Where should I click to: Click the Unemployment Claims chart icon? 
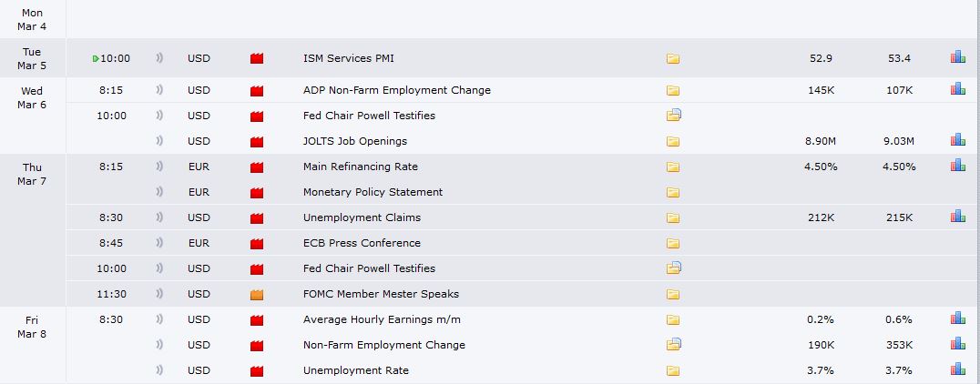(x=957, y=217)
